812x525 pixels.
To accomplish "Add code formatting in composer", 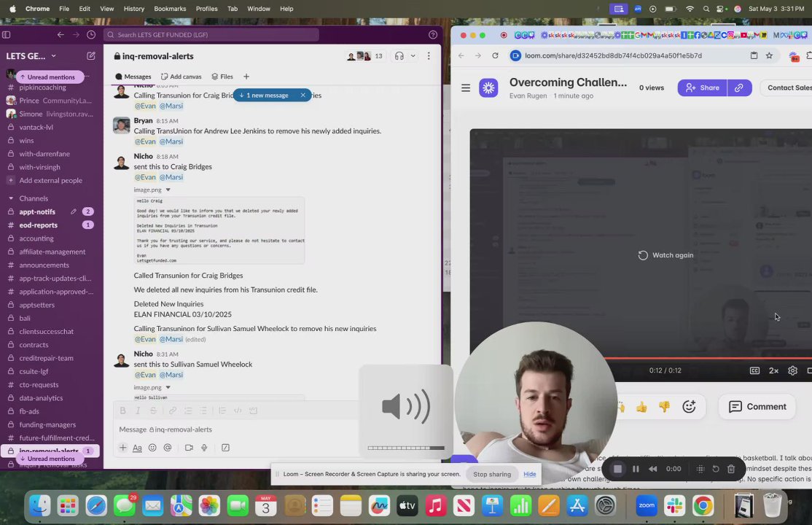I will tap(238, 411).
